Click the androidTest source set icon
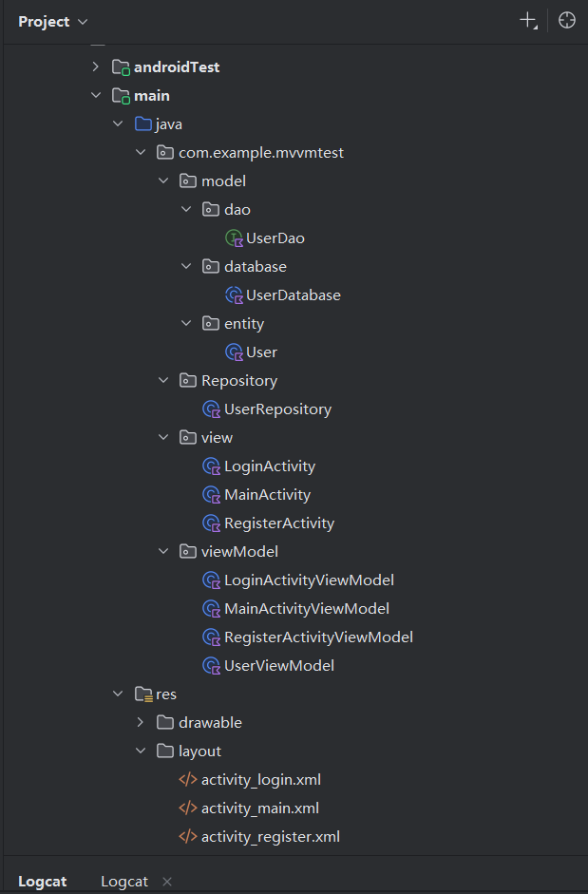588x894 pixels. (x=120, y=67)
